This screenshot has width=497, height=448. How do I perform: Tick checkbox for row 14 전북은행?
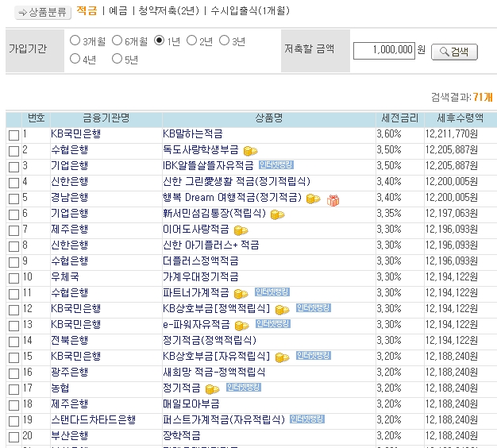click(x=14, y=342)
